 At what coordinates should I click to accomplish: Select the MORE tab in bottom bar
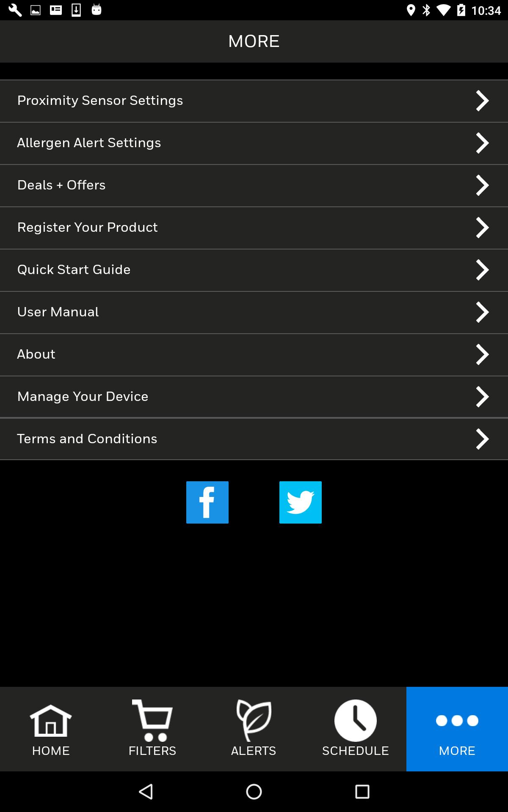[x=457, y=729]
